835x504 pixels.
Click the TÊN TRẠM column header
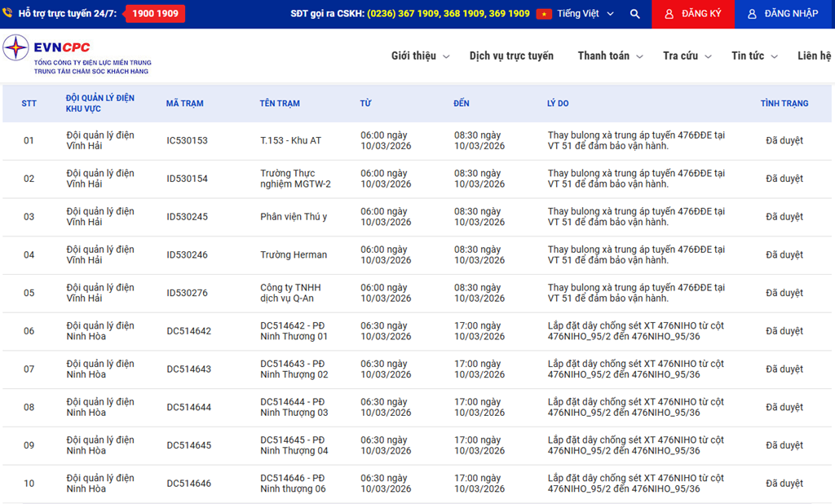(280, 104)
